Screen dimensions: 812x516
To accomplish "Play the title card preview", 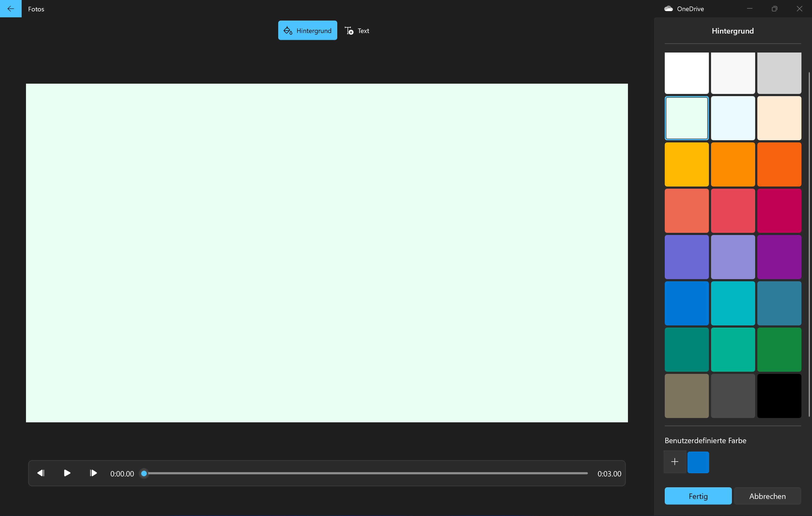I will pyautogui.click(x=67, y=473).
